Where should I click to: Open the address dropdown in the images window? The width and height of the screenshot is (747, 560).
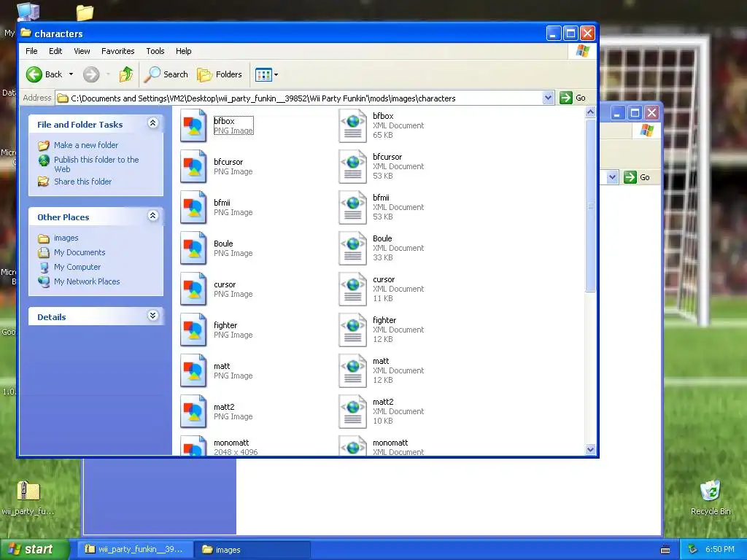click(x=613, y=177)
